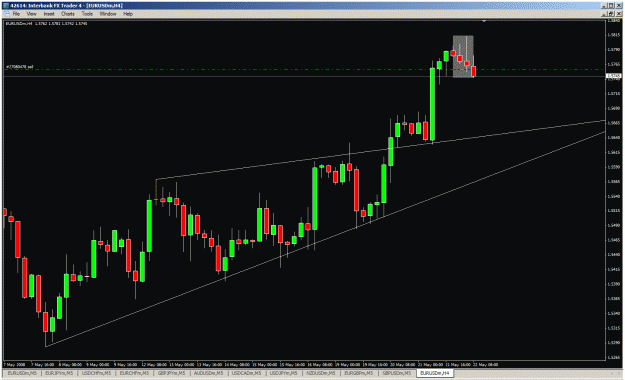Click the current price label on price scale
The width and height of the screenshot is (625, 380).
pos(613,76)
